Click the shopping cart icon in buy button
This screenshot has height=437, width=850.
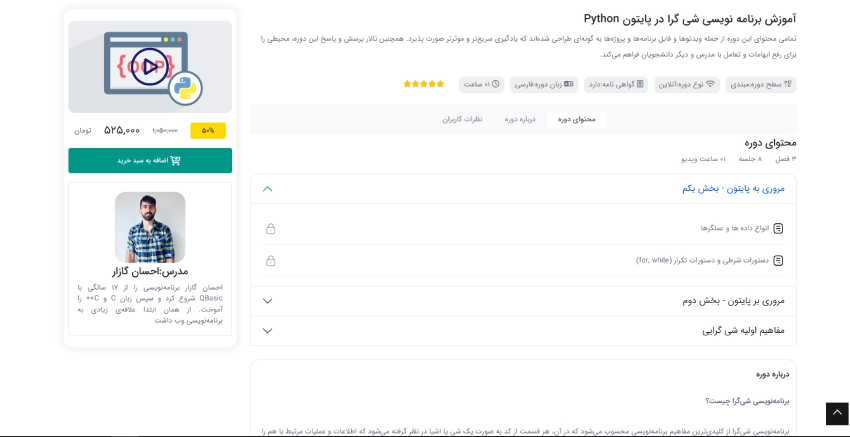(175, 160)
